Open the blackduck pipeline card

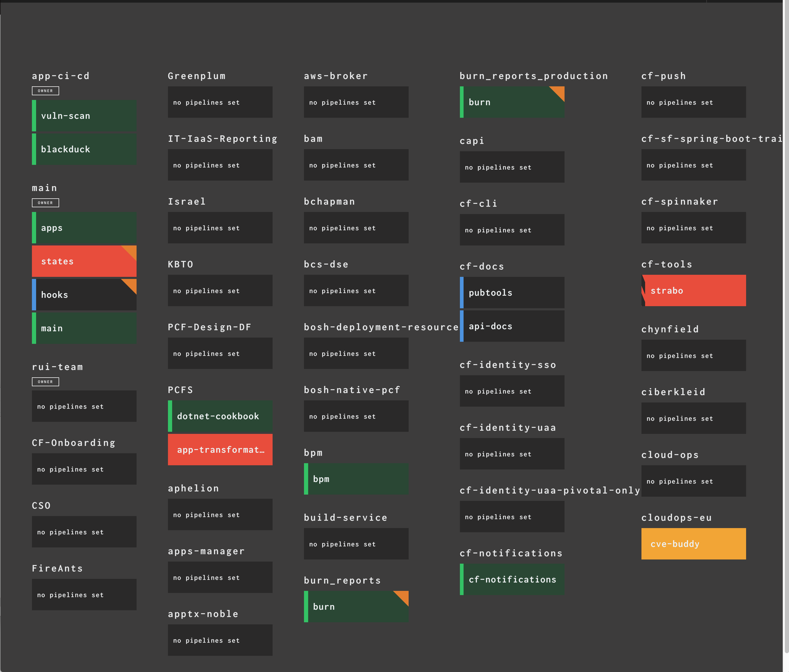coord(84,149)
